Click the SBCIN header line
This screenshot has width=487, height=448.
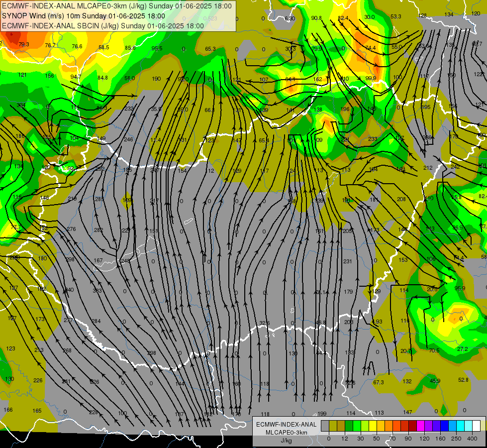point(103,26)
